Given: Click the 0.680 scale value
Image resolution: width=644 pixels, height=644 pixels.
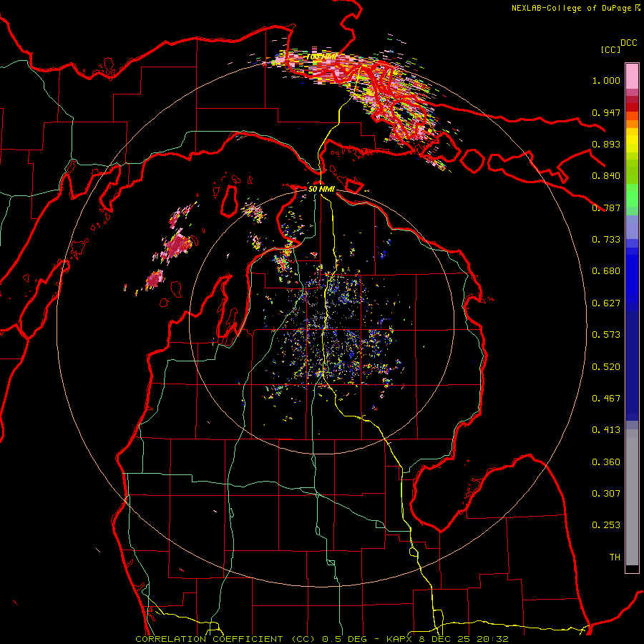Looking at the screenshot, I should click(x=606, y=271).
